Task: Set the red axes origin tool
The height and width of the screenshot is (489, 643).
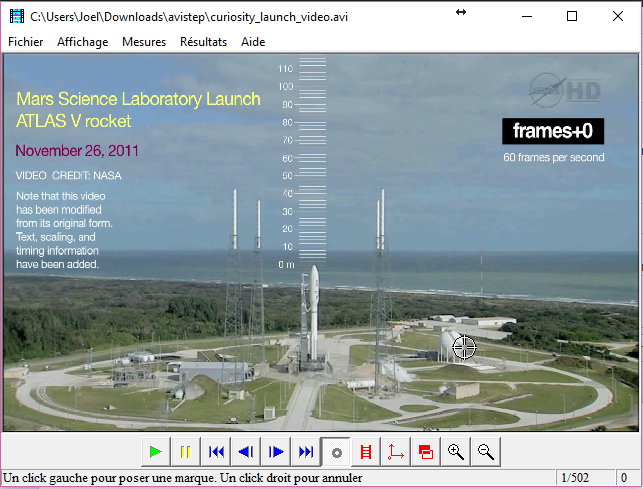Action: 396,452
